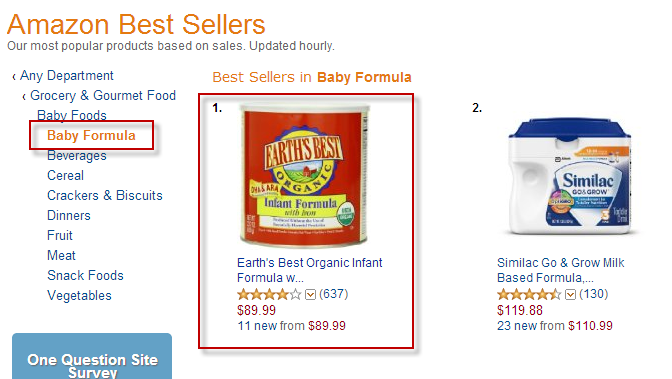The image size is (672, 379).
Task: Open Similac Go & Grow Milk title link
Action: pyautogui.click(x=561, y=270)
